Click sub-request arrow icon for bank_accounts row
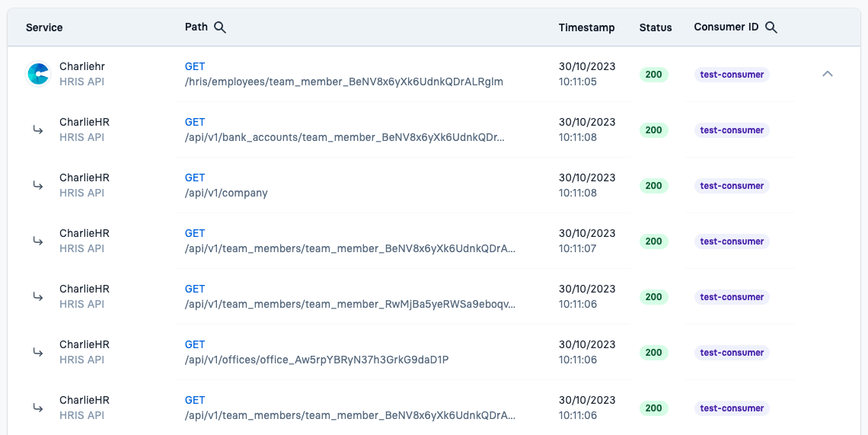The width and height of the screenshot is (868, 435). [x=37, y=130]
